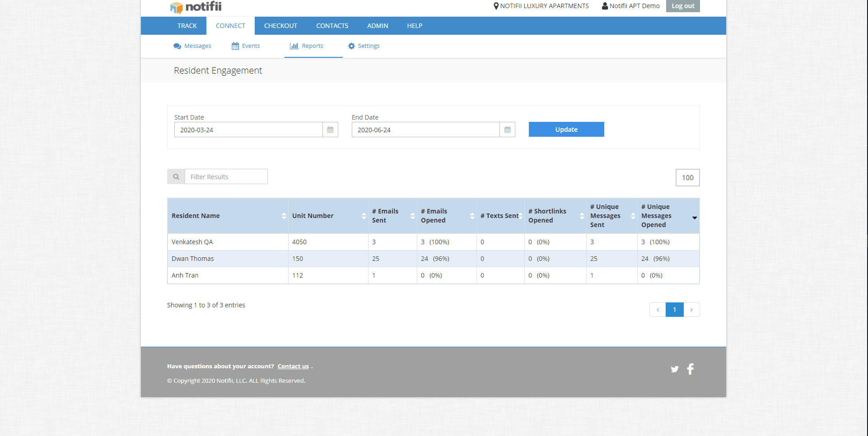Open the End Date calendar picker icon

[x=507, y=130]
